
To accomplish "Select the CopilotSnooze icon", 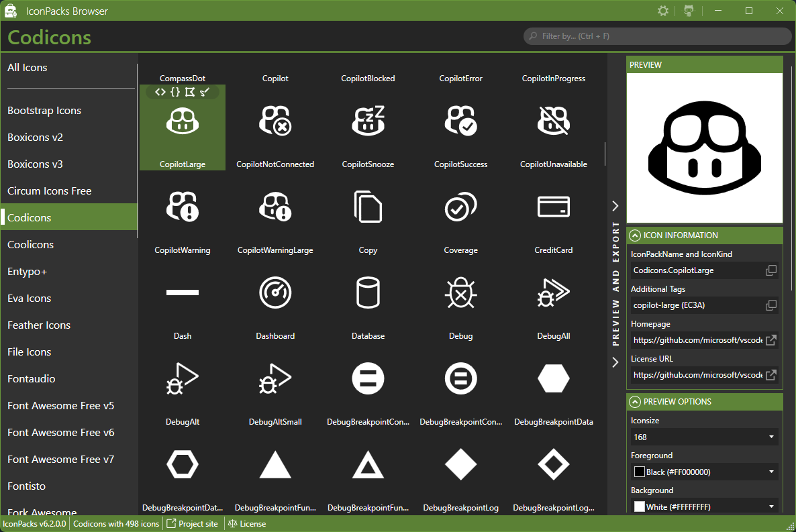I will 368,128.
